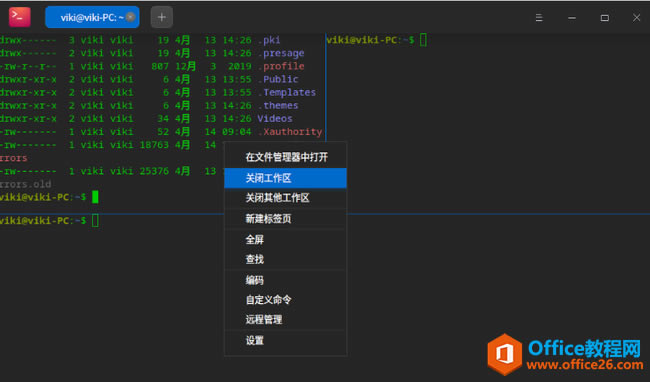Click the terminal app logo icon
The image size is (650, 382).
[x=20, y=17]
